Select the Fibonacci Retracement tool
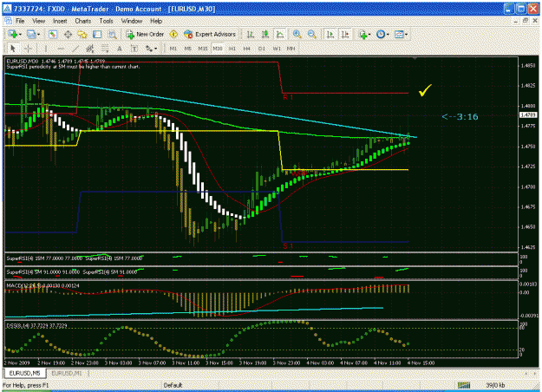Viewport: 542px width, 392px height. 105,49
